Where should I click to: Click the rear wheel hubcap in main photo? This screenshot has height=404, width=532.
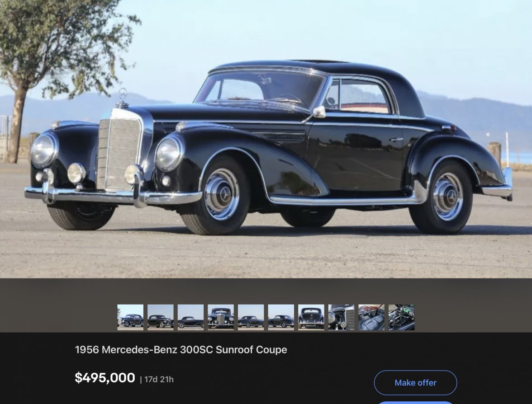[x=447, y=197]
